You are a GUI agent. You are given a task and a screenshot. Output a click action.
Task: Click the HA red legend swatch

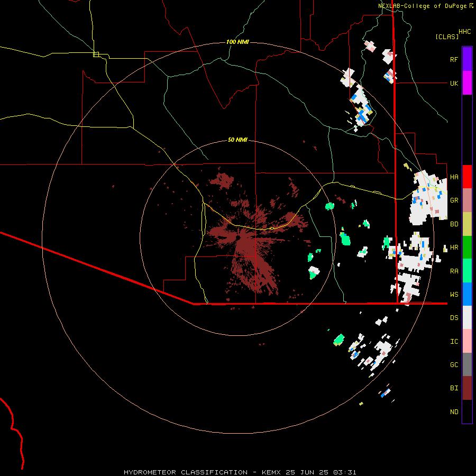(x=467, y=177)
